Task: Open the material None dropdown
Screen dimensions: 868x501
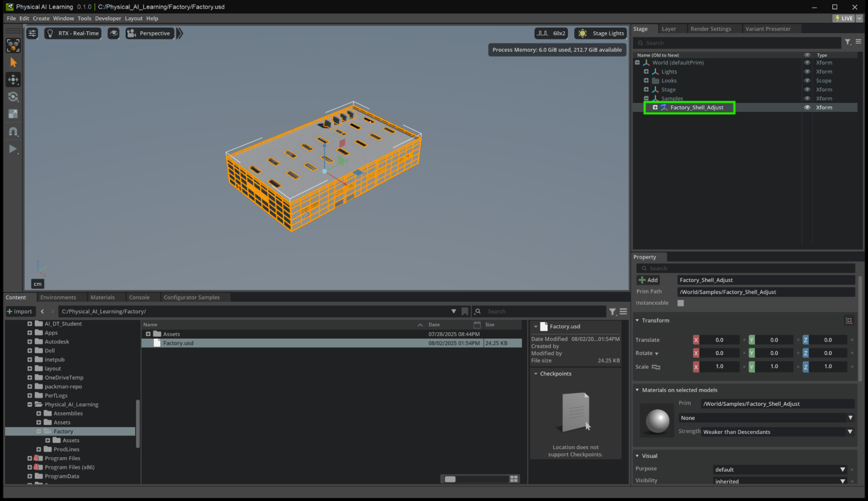Action: pos(766,418)
